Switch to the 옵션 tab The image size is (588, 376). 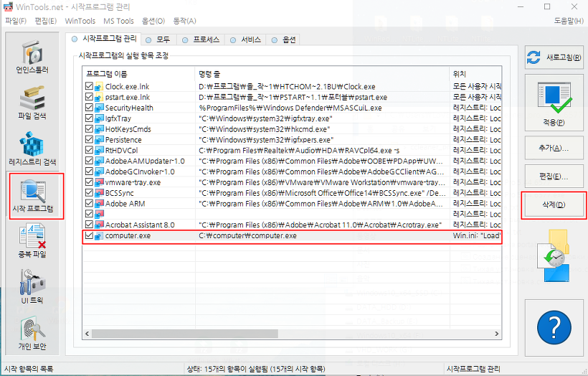(284, 39)
